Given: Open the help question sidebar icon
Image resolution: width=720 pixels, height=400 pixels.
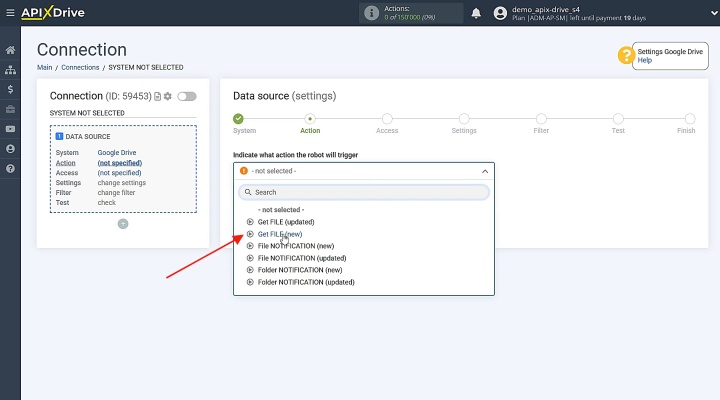Looking at the screenshot, I should tap(10, 169).
